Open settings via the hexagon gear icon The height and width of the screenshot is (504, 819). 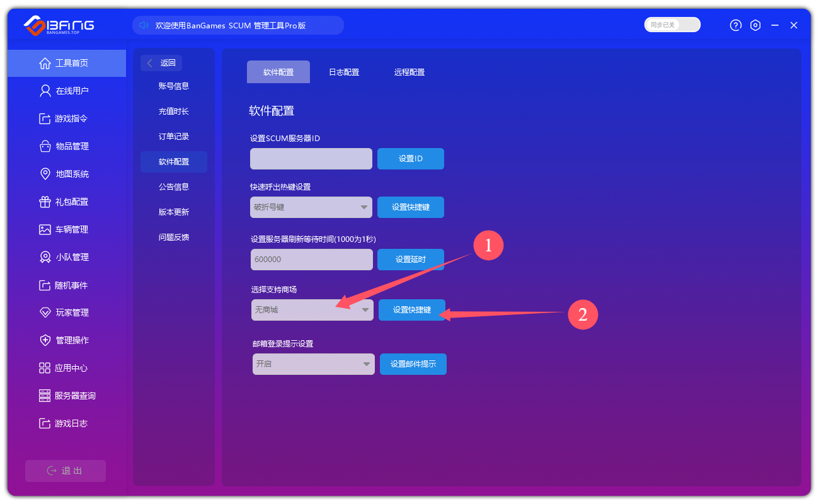(756, 25)
